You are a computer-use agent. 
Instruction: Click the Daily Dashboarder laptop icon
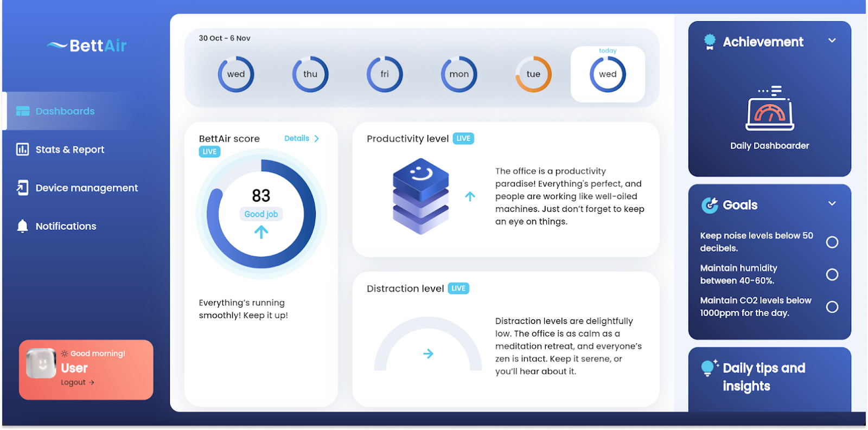770,108
